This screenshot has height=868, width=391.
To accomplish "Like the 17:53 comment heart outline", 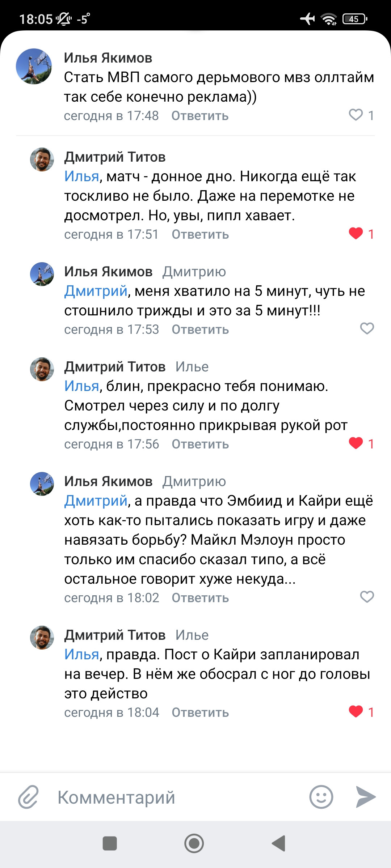I will point(367,329).
